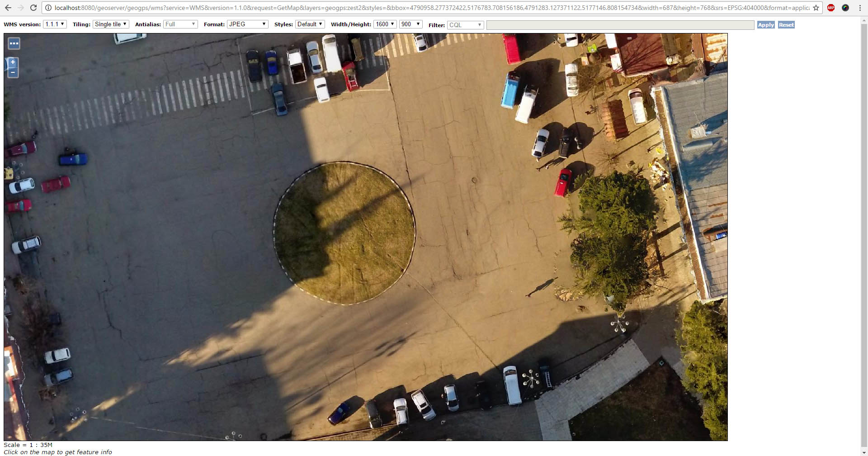Choose the filter type from CQL dropdown
The image size is (868, 456).
(465, 25)
